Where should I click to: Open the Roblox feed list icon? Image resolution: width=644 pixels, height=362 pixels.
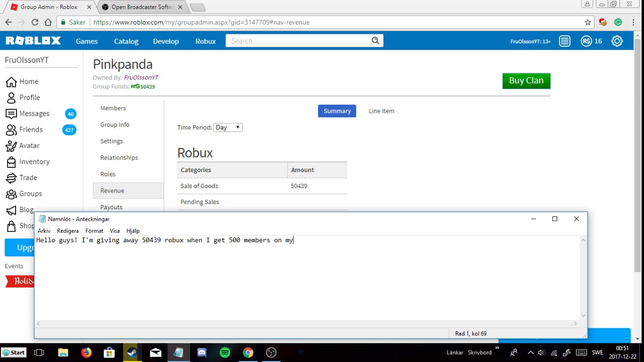tap(565, 41)
